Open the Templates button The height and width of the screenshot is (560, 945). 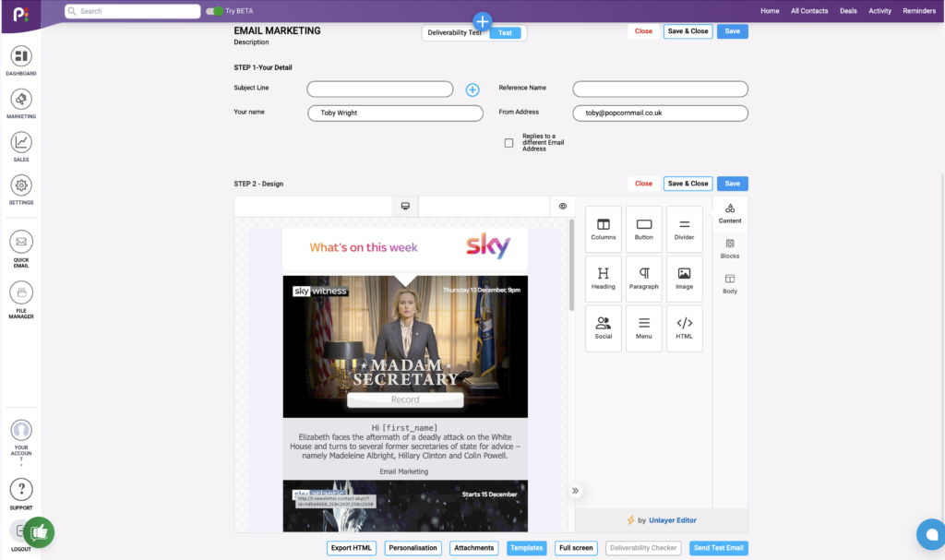tap(527, 548)
